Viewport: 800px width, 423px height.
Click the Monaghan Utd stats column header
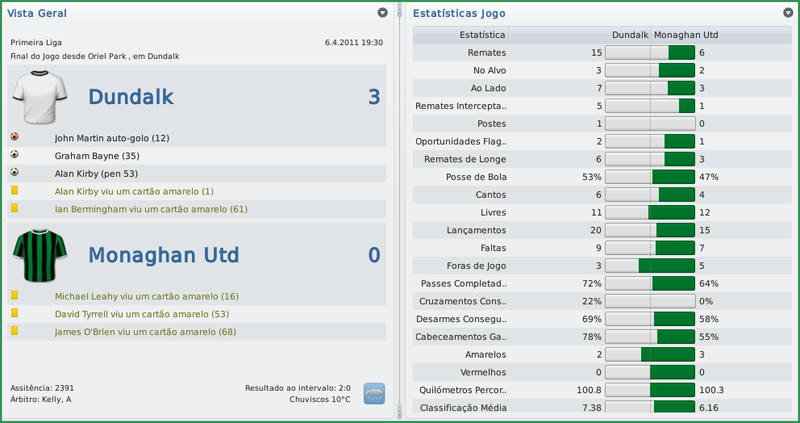[x=687, y=35]
